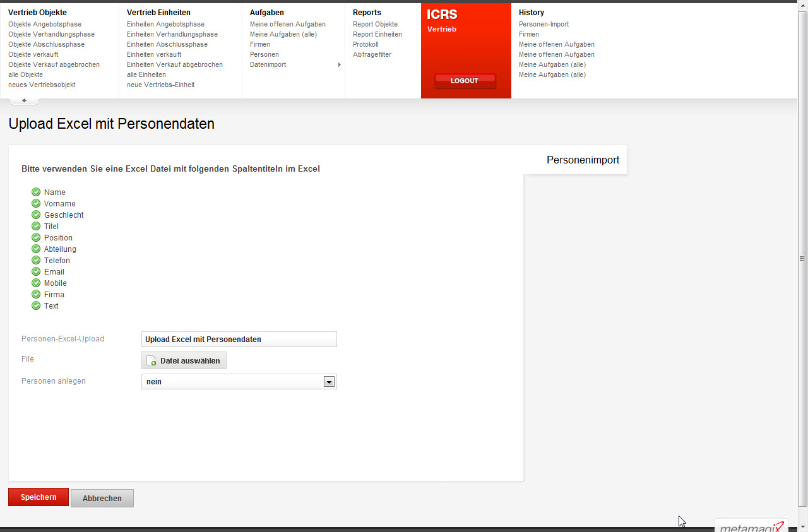Create neues Vertriebsobjekt

coord(42,85)
